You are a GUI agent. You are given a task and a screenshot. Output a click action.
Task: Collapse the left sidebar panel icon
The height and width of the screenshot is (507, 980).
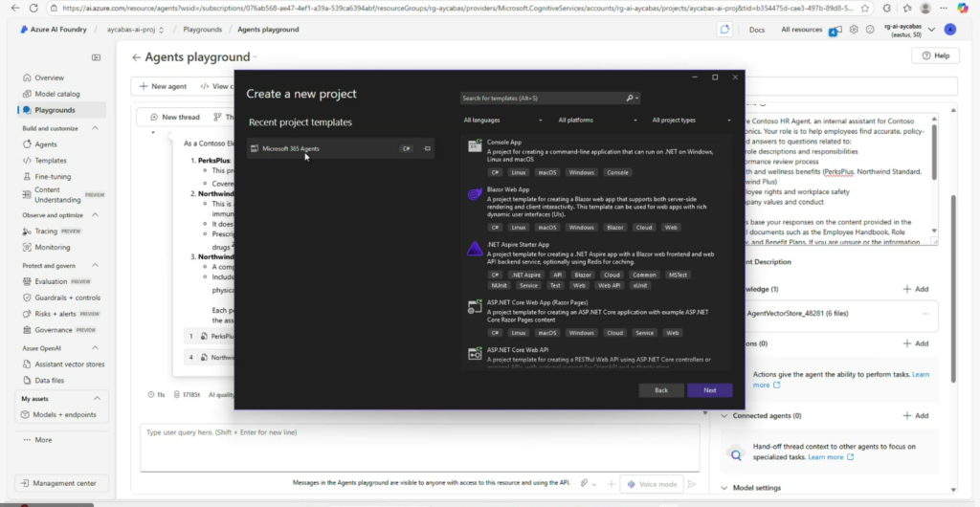[x=96, y=57]
